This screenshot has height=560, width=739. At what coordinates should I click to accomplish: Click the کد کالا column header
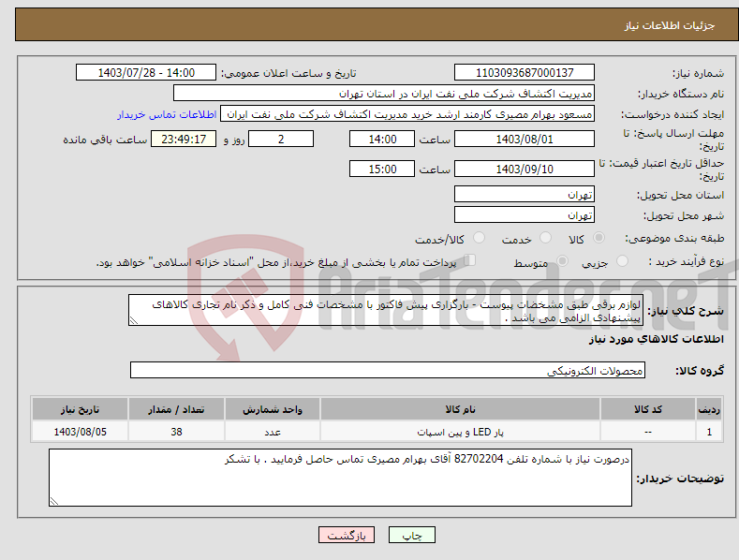[648, 409]
